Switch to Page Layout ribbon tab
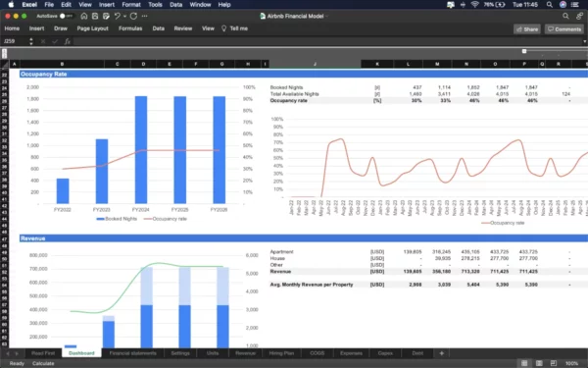 tap(93, 28)
